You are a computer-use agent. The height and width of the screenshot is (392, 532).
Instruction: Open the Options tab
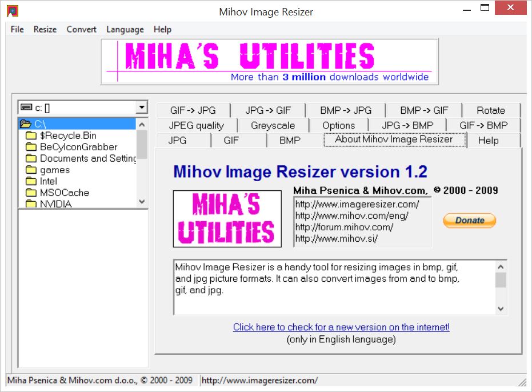(339, 126)
